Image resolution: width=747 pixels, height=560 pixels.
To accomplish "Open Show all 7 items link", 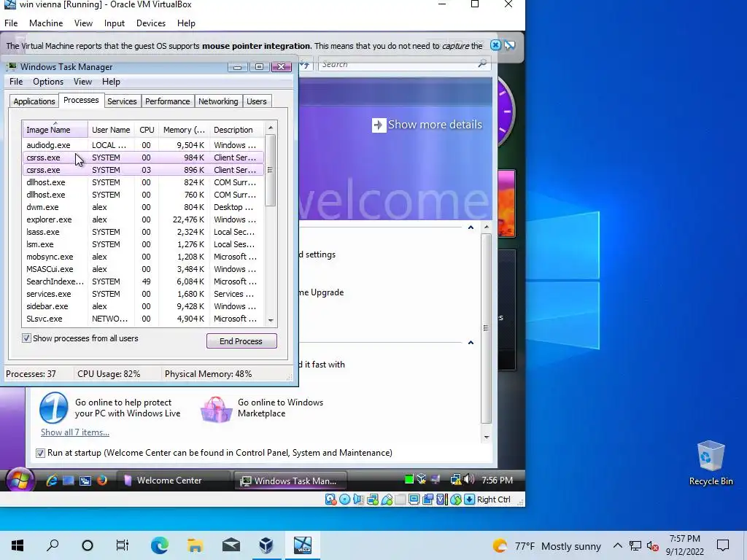I will [75, 432].
